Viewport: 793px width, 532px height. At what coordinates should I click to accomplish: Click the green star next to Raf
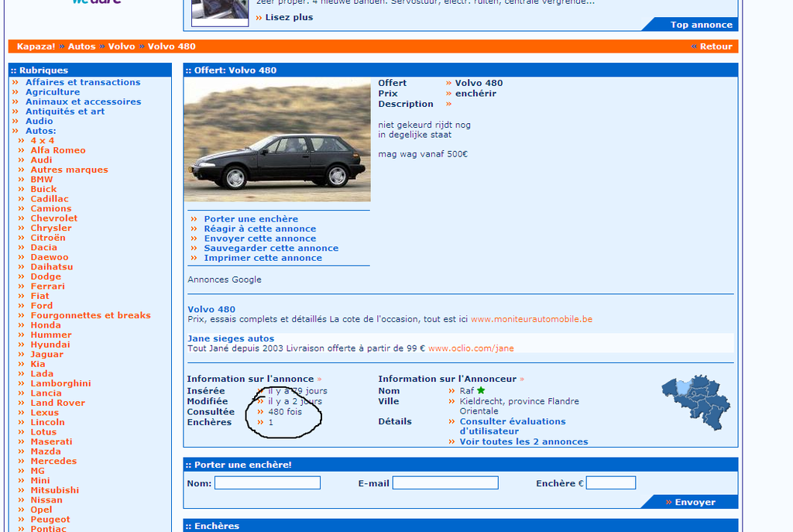coord(481,390)
